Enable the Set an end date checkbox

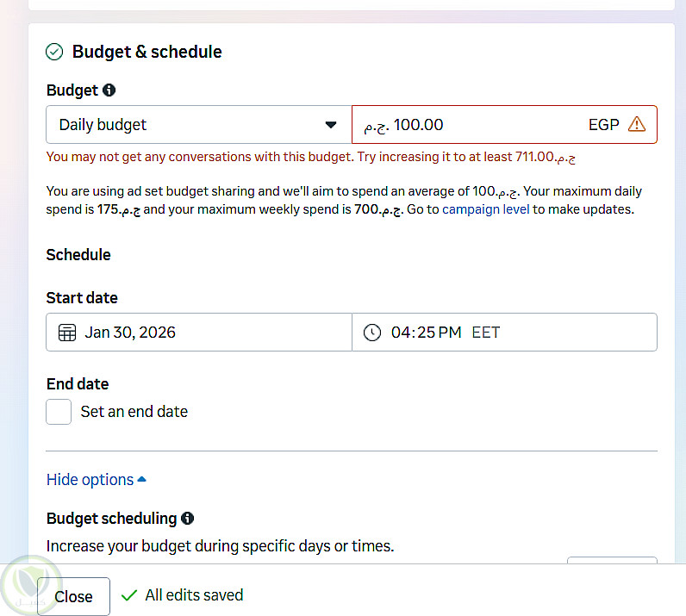click(x=59, y=412)
